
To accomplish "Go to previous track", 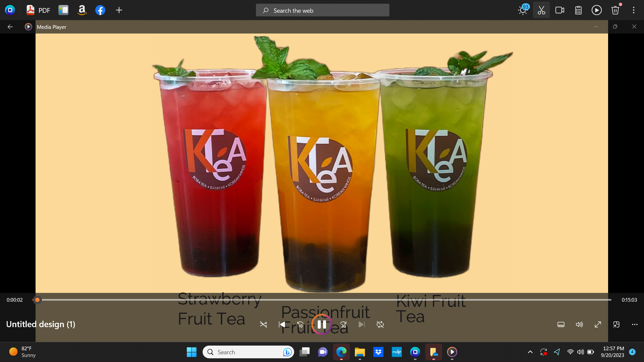I will coord(282,324).
